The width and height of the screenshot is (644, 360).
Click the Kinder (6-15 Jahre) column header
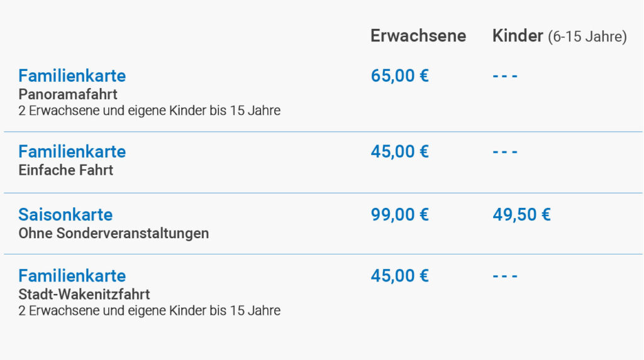coord(560,36)
